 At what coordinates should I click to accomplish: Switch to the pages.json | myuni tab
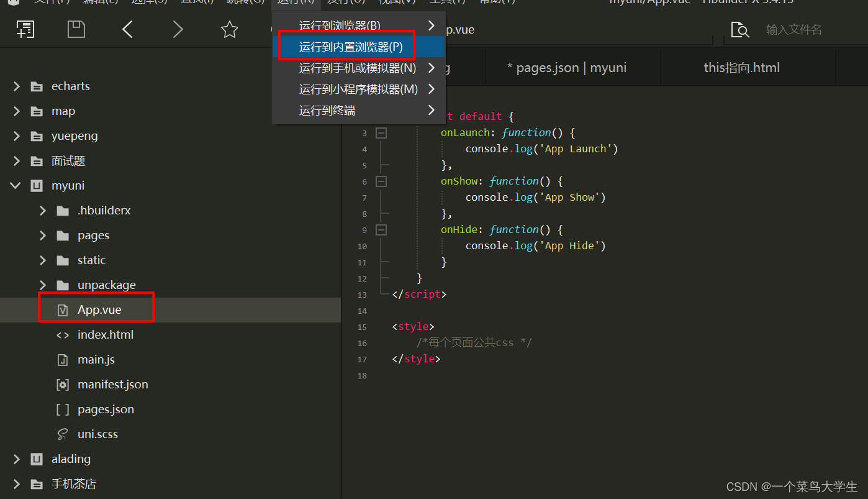click(567, 68)
